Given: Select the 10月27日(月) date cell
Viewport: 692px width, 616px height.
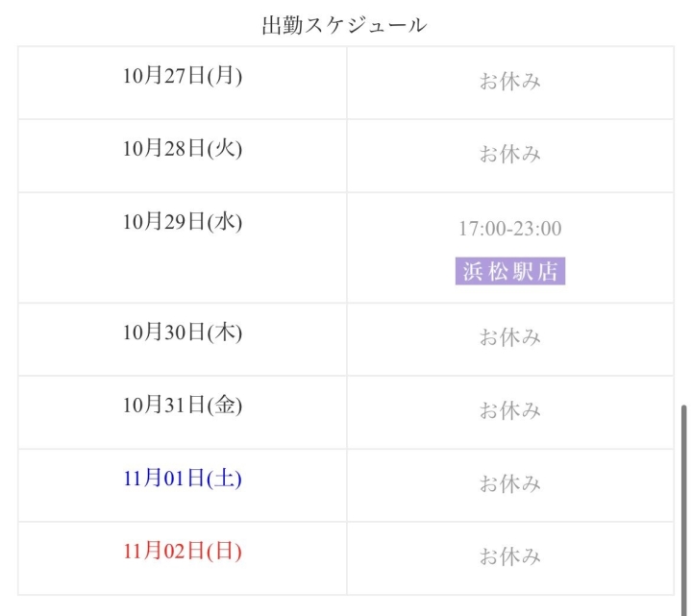Looking at the screenshot, I should point(183,75).
